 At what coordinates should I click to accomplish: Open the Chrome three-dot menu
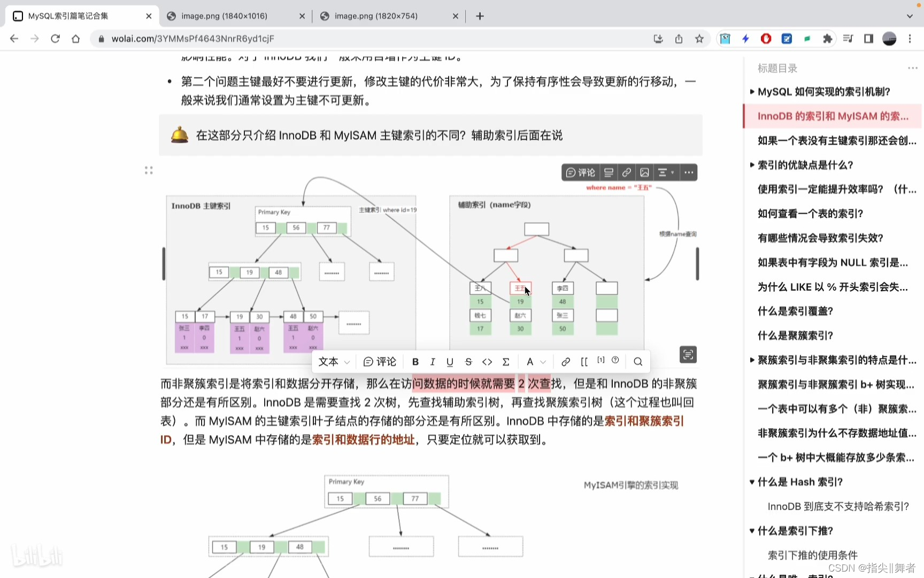910,39
